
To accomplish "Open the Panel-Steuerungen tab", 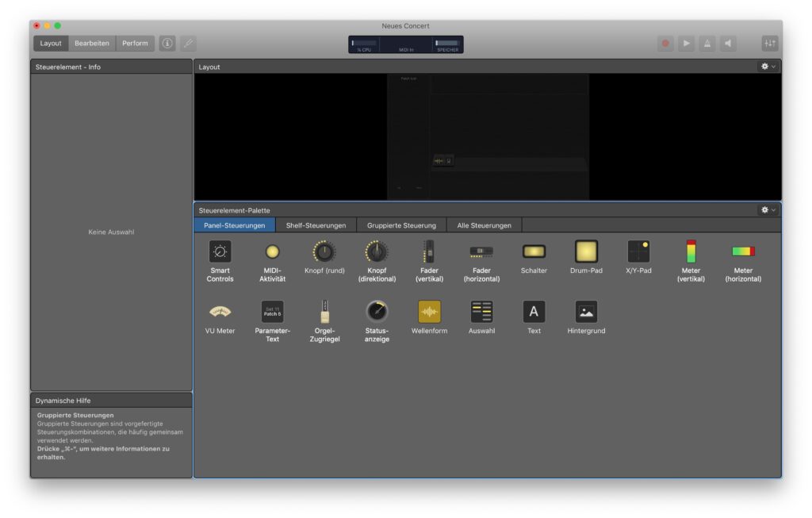I will (234, 225).
